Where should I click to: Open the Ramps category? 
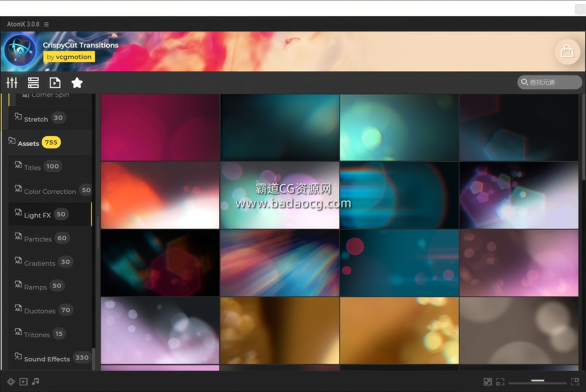click(50, 286)
